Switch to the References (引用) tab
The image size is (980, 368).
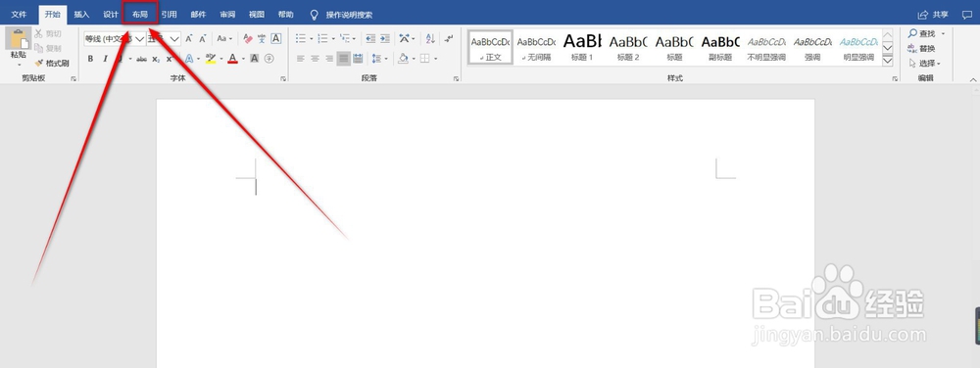(x=169, y=15)
